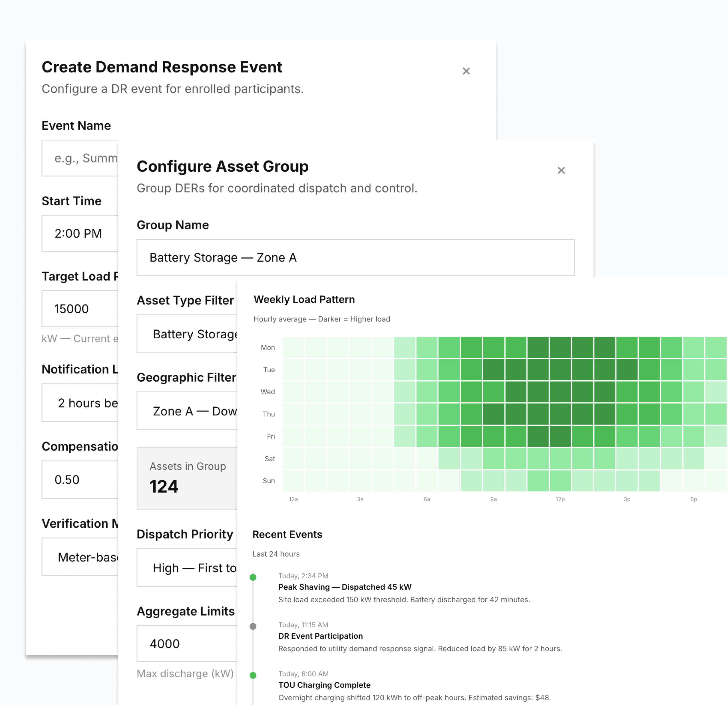Close the Create Demand Response Event dialog

tap(466, 71)
